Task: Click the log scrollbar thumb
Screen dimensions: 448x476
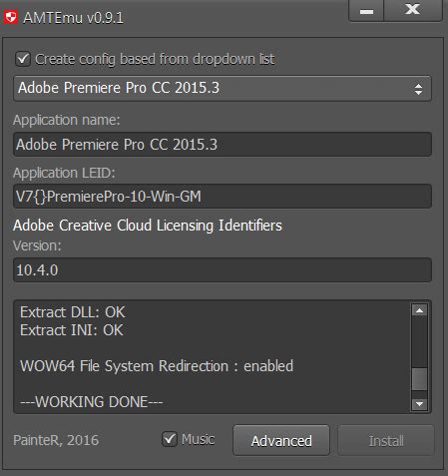Action: [419, 379]
